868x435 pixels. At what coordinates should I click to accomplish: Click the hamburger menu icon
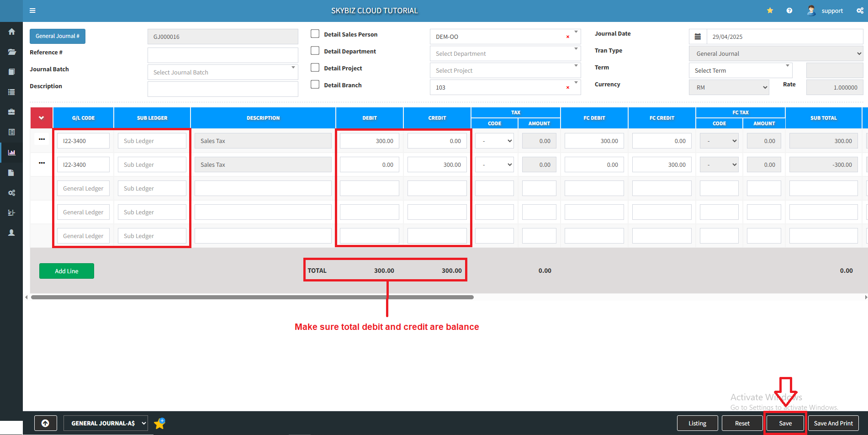tap(32, 11)
